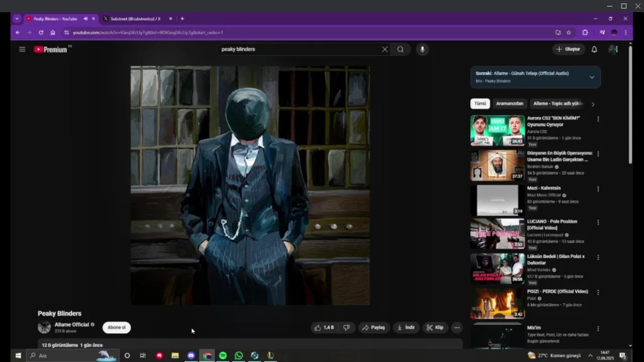
Task: Open the Kısmen güneşli weather widget
Action: [x=554, y=355]
